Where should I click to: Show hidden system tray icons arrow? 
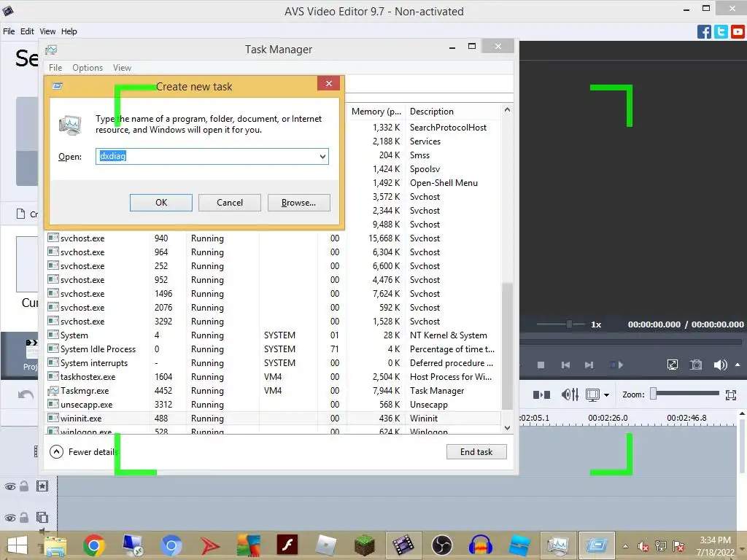[x=625, y=546]
